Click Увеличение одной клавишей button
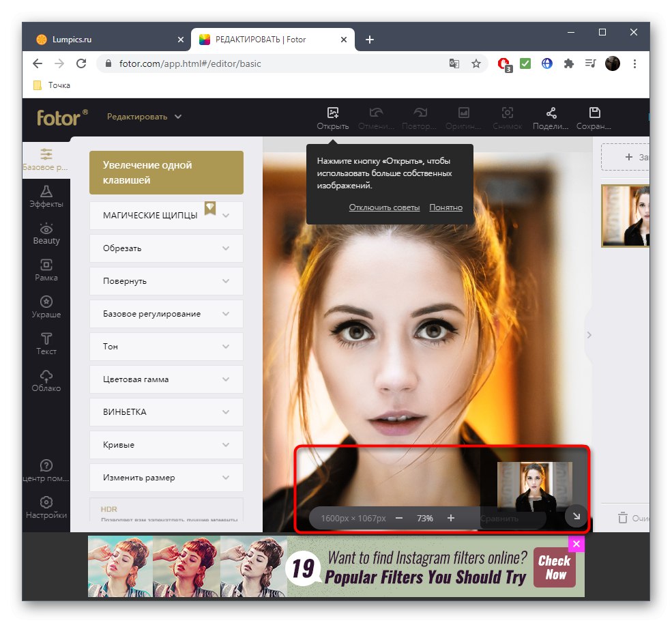The width and height of the screenshot is (672, 623). pyautogui.click(x=166, y=173)
